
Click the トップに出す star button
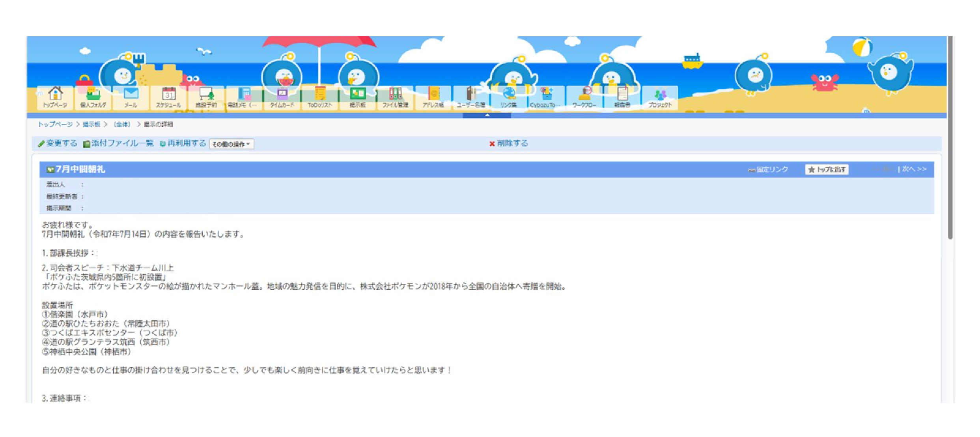coord(827,169)
